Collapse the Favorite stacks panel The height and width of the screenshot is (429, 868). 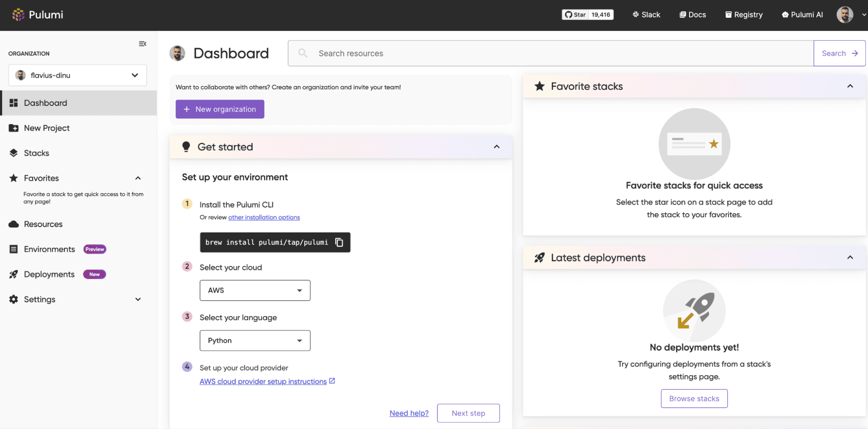tap(850, 86)
